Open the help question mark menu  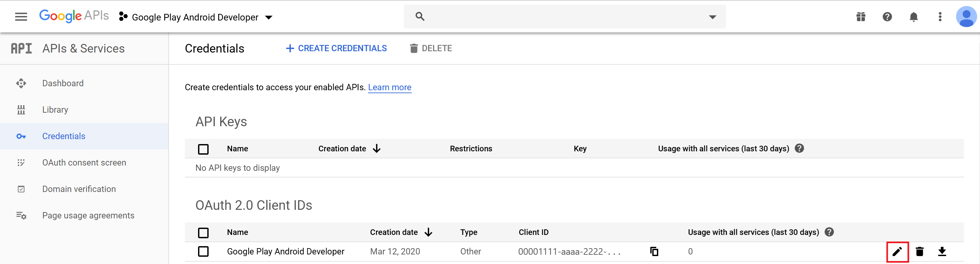(887, 17)
